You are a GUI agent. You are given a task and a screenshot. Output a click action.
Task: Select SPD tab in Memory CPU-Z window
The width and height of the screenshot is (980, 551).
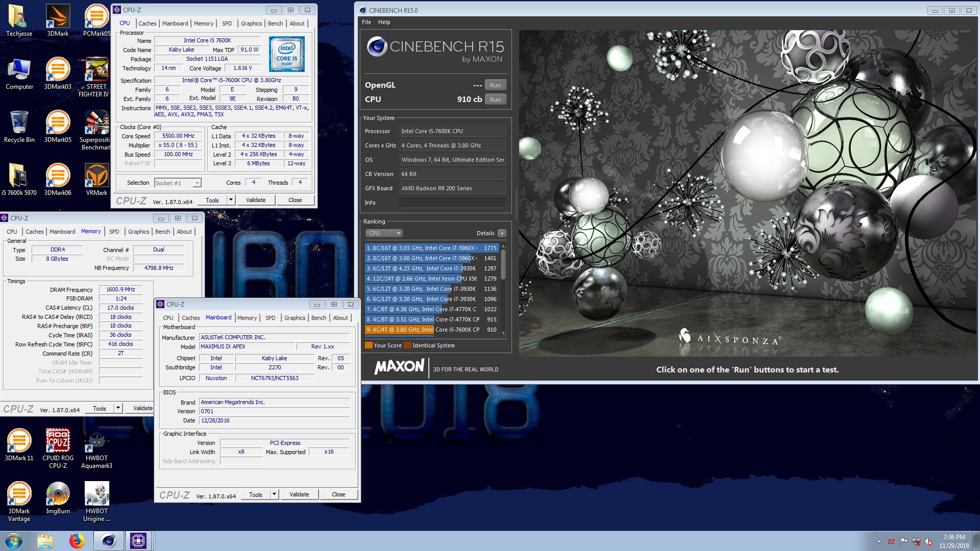click(114, 232)
